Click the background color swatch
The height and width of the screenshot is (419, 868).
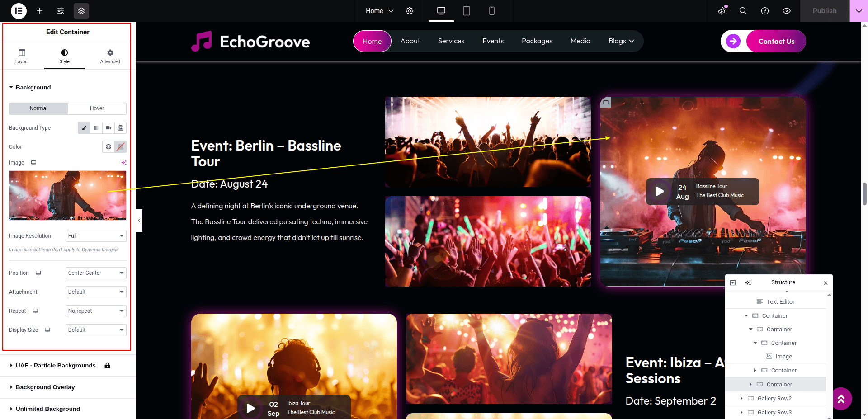click(x=121, y=147)
